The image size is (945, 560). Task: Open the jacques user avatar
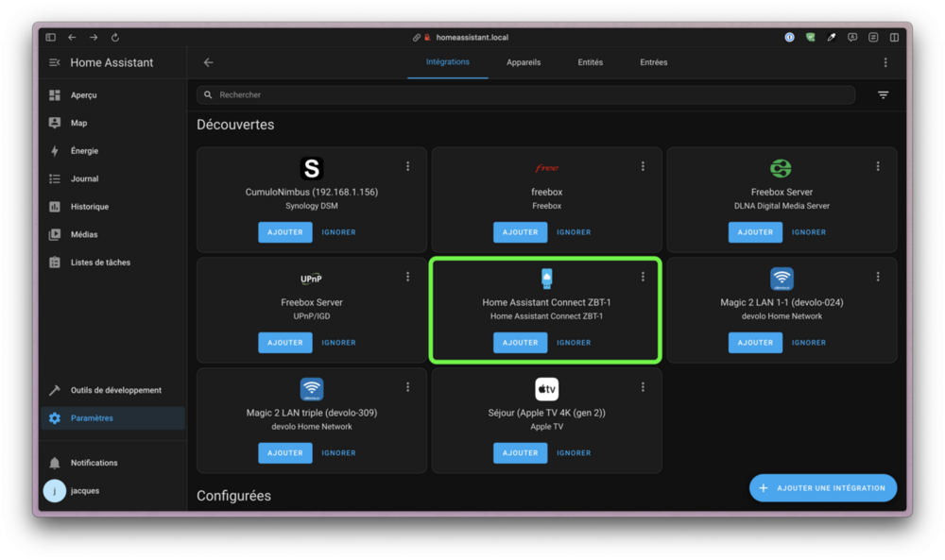(x=54, y=491)
